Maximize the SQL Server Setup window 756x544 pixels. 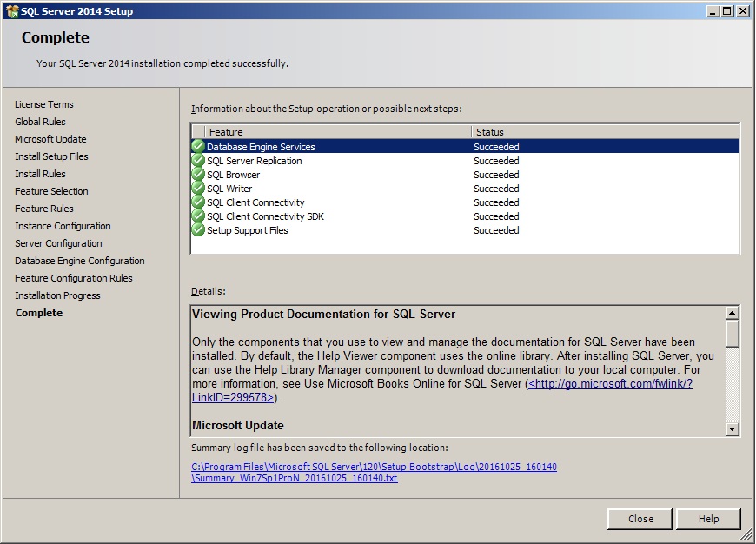[x=726, y=11]
